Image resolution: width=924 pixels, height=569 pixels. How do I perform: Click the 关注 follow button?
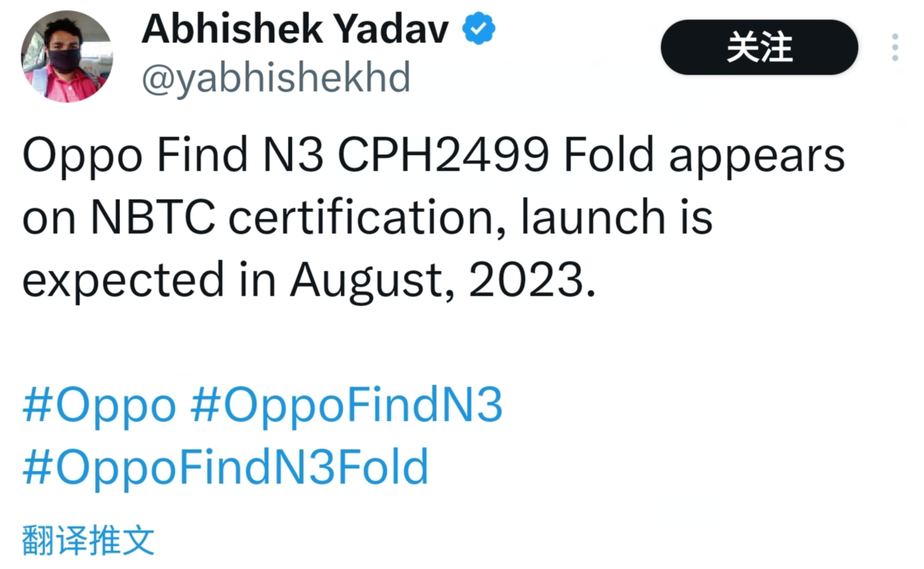pyautogui.click(x=759, y=47)
